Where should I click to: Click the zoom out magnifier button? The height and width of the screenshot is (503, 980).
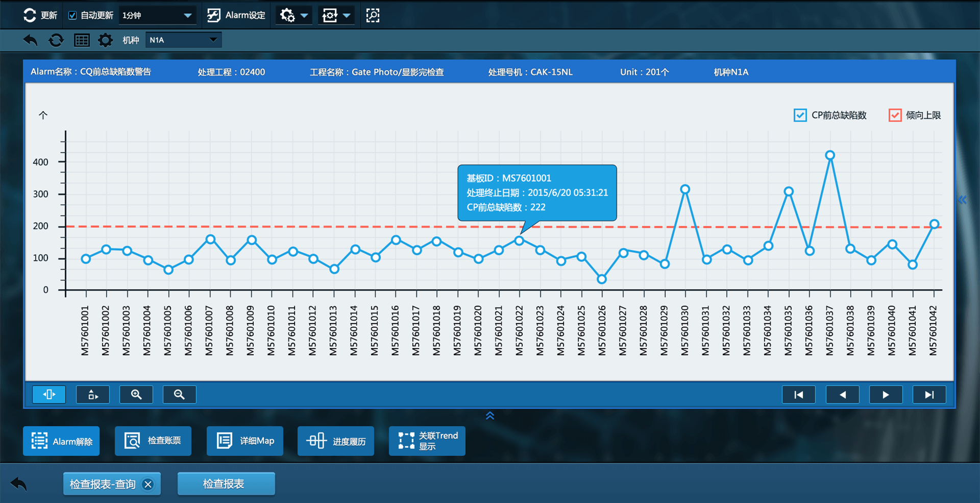179,394
